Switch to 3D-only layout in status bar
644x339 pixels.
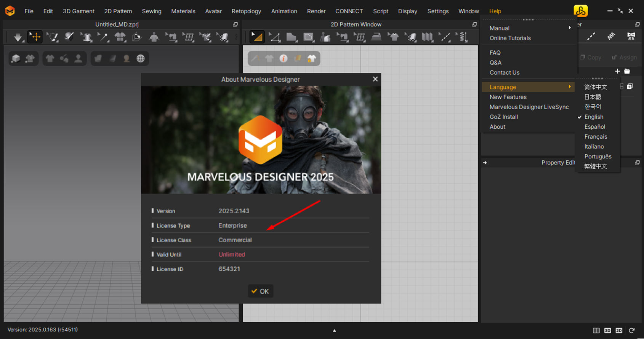pos(607,331)
